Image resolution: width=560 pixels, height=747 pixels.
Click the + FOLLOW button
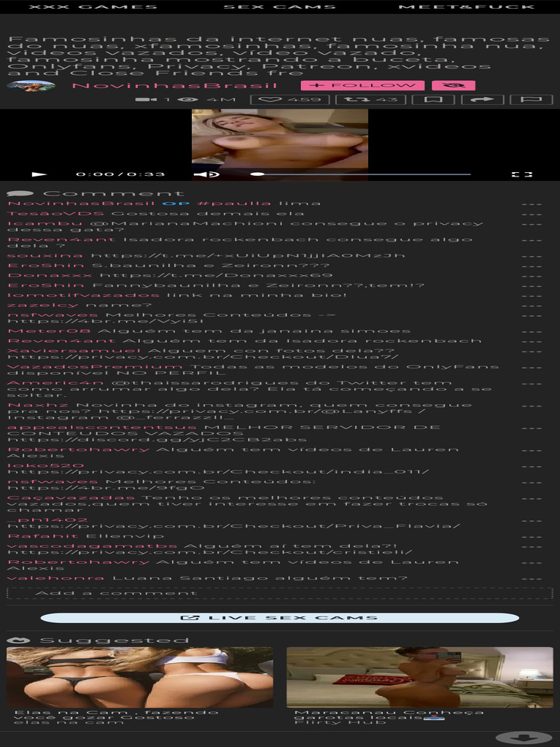362,86
